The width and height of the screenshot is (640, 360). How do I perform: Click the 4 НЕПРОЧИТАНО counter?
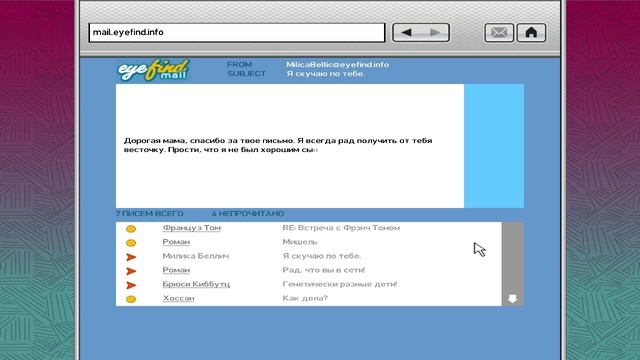(x=248, y=213)
